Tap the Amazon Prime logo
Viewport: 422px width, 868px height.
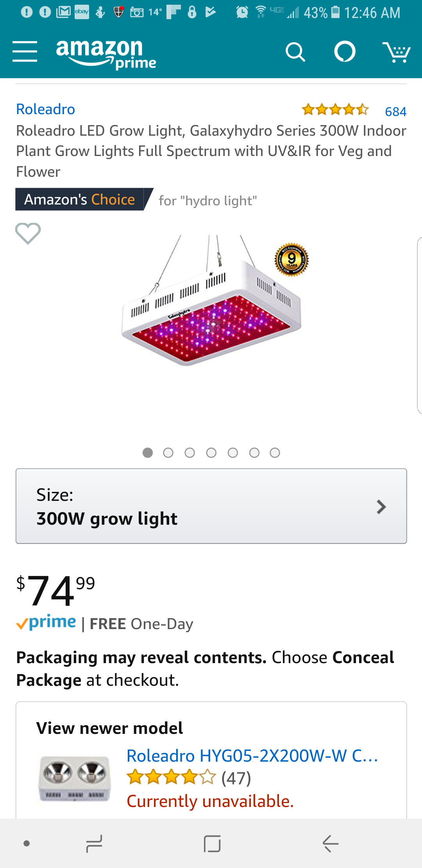pyautogui.click(x=105, y=53)
